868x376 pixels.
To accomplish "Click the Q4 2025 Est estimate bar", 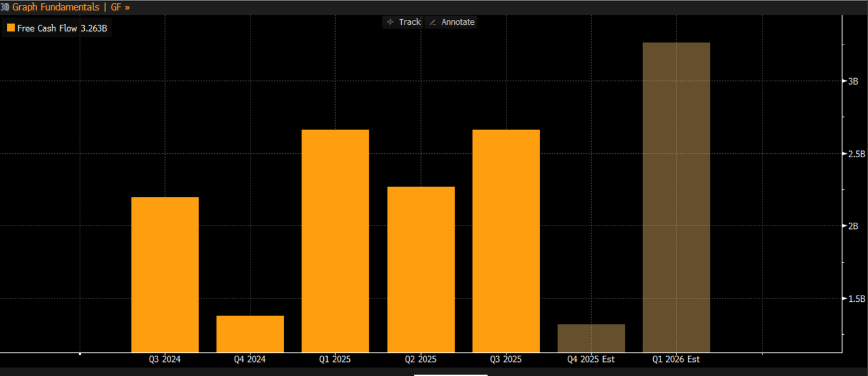I will pos(591,338).
